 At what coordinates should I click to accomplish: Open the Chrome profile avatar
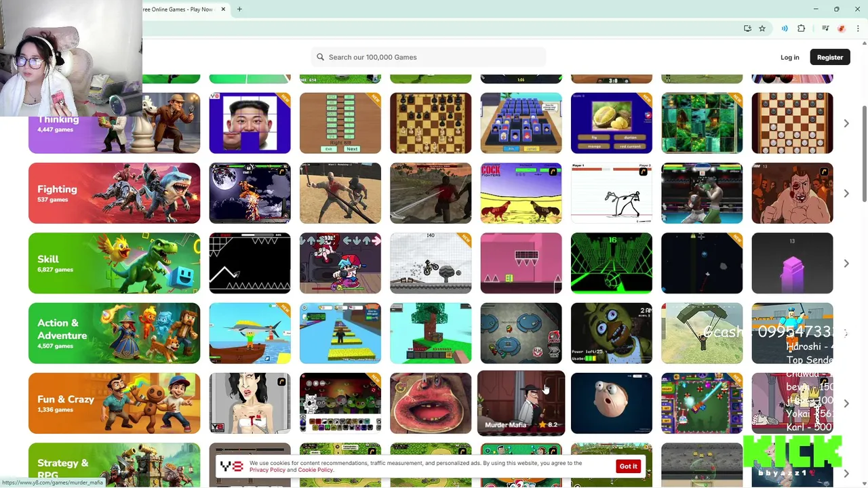842,28
